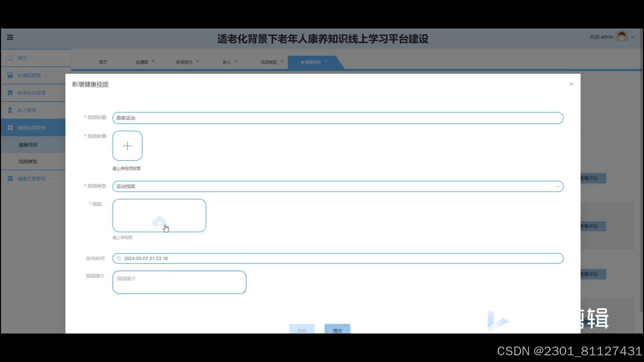
Task: Click the 健康文章管理 sidebar icon
Action: (10, 178)
